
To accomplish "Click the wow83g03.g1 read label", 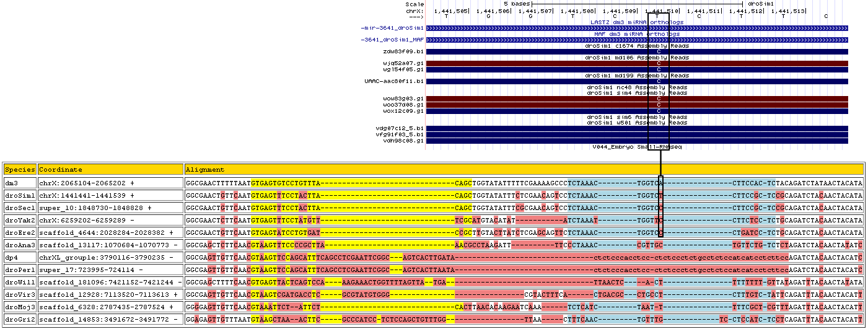I will [403, 99].
